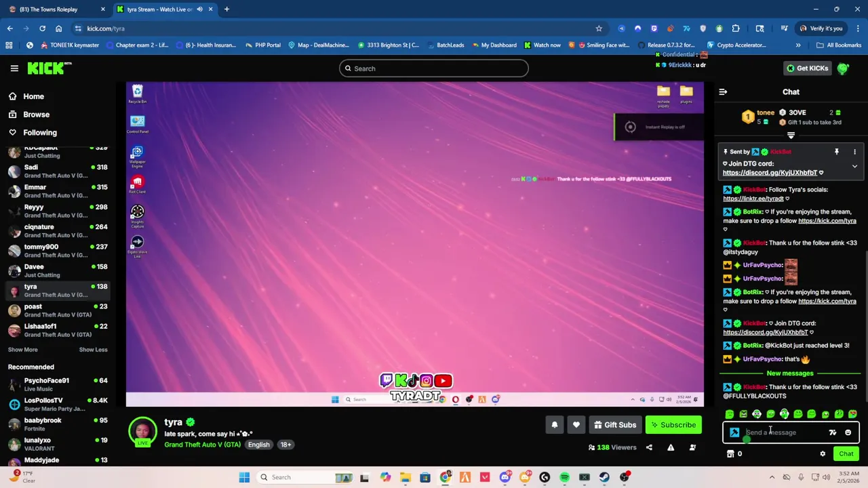This screenshot has width=868, height=488.
Task: Collapse list with Show Less
Action: tap(93, 350)
